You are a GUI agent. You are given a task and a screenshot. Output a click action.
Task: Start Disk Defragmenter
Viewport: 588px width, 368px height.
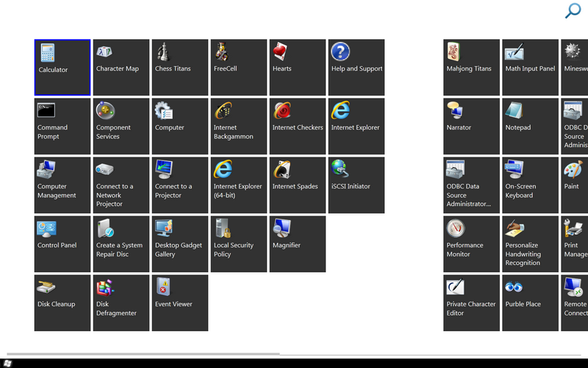tap(121, 303)
